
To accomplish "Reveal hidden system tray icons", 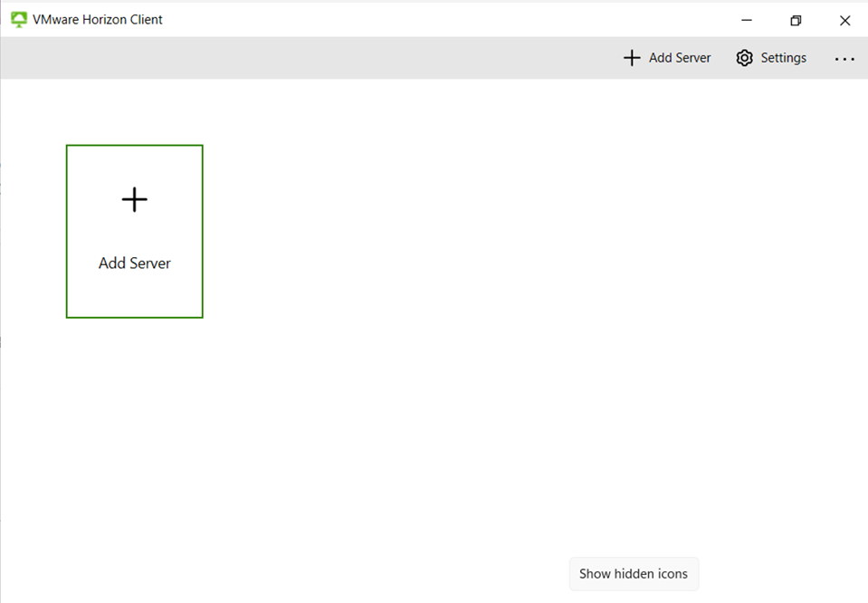I will point(634,573).
